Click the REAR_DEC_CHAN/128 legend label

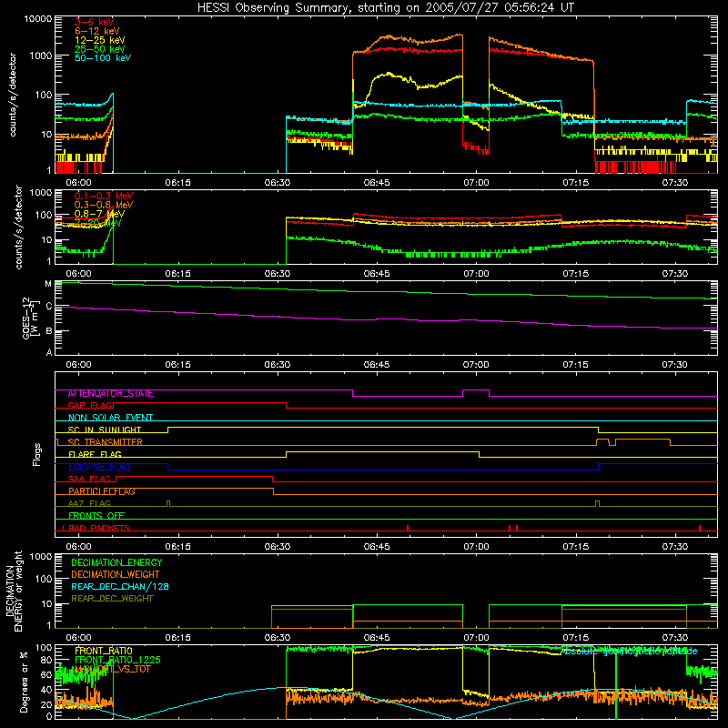click(120, 587)
